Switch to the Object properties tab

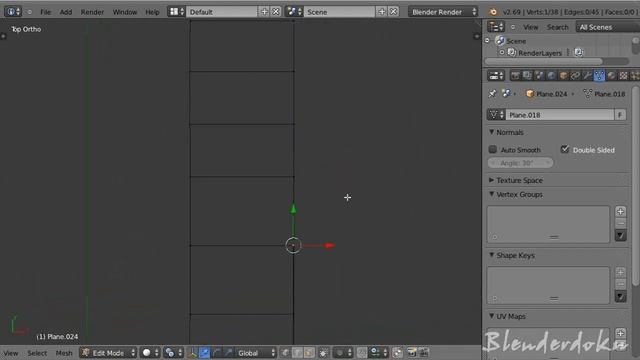click(x=563, y=76)
